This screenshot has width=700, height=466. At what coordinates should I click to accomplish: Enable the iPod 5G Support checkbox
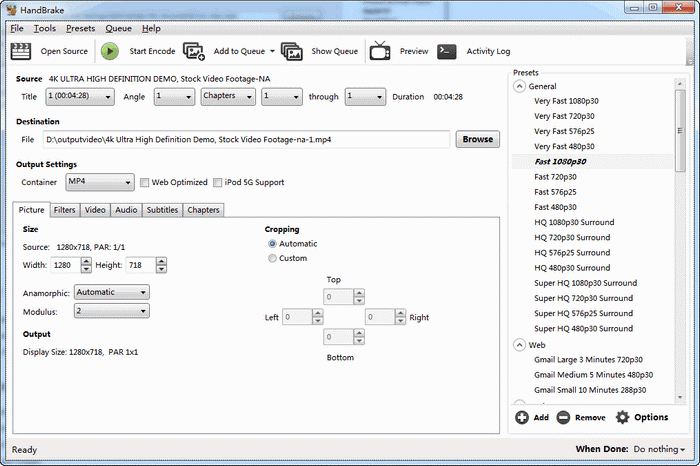tap(217, 183)
